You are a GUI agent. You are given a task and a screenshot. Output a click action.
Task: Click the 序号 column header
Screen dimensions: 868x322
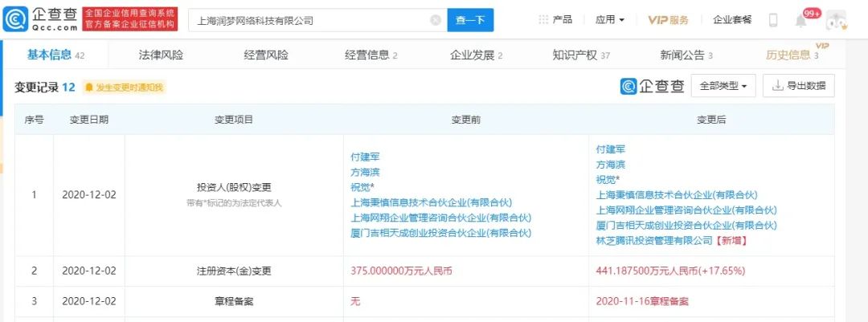(34, 120)
